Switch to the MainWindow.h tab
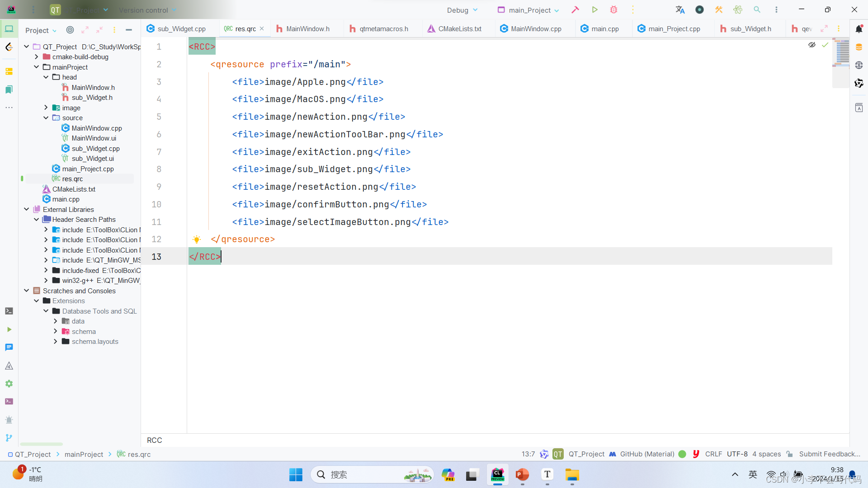Viewport: 868px width, 488px height. click(x=303, y=29)
